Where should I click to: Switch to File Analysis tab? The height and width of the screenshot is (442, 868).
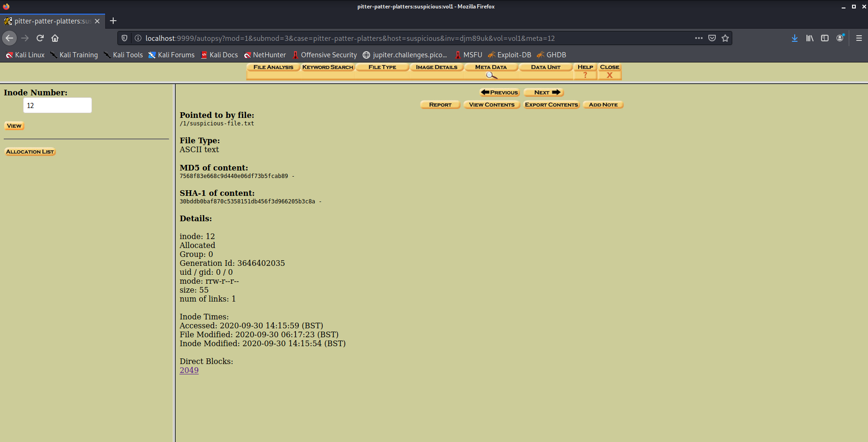[x=273, y=67]
